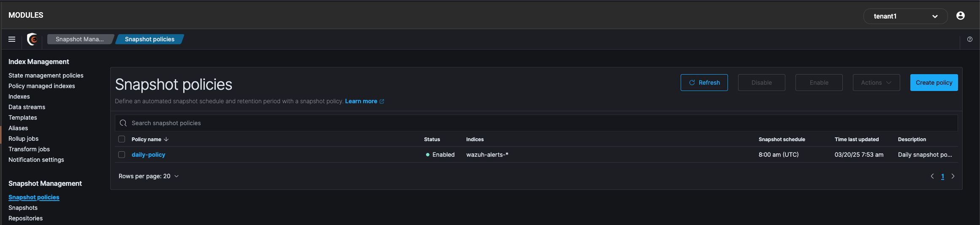
Task: Click the Wazuh logo icon
Action: tap(33, 39)
